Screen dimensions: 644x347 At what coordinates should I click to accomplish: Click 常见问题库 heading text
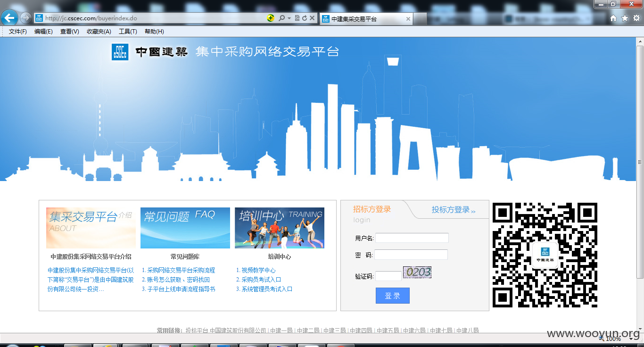pos(185,257)
